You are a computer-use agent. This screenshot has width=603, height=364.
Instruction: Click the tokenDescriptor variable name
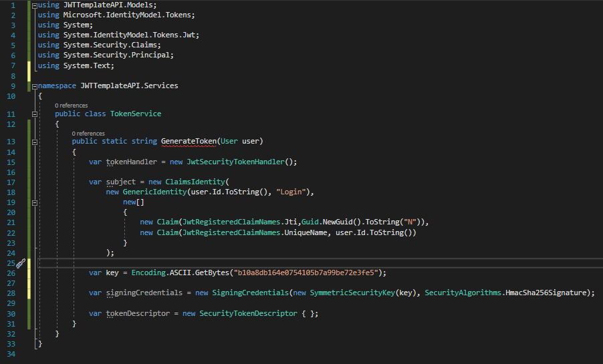[138, 313]
